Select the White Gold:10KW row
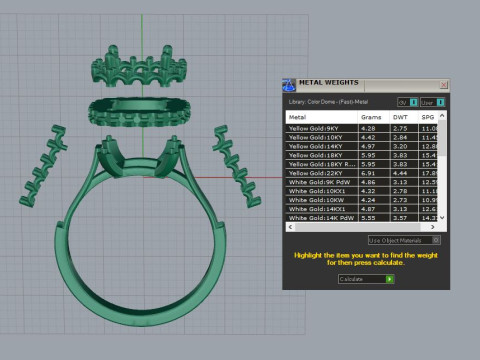 [x=362, y=200]
